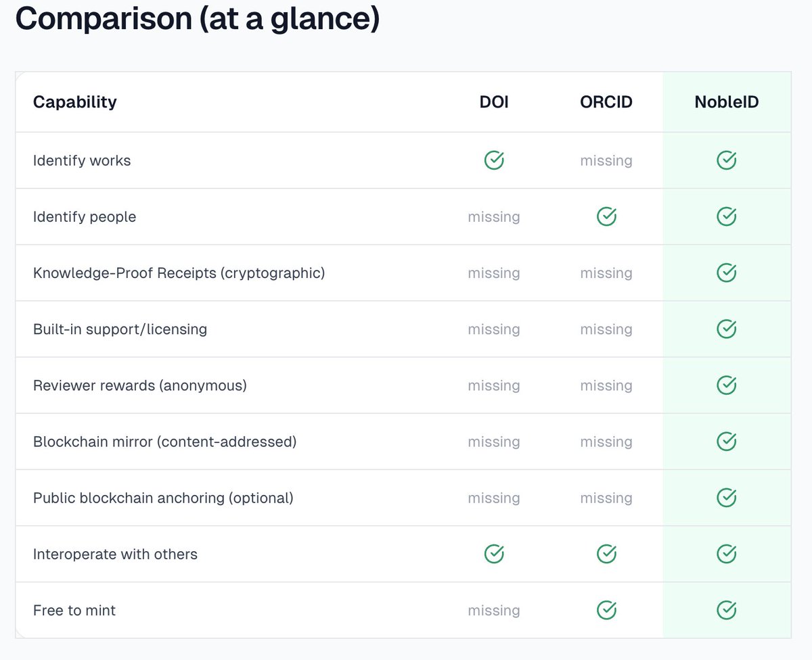This screenshot has height=660, width=812.
Task: Click DOI checkmark in Interoperate with others row
Action: pyautogui.click(x=494, y=554)
